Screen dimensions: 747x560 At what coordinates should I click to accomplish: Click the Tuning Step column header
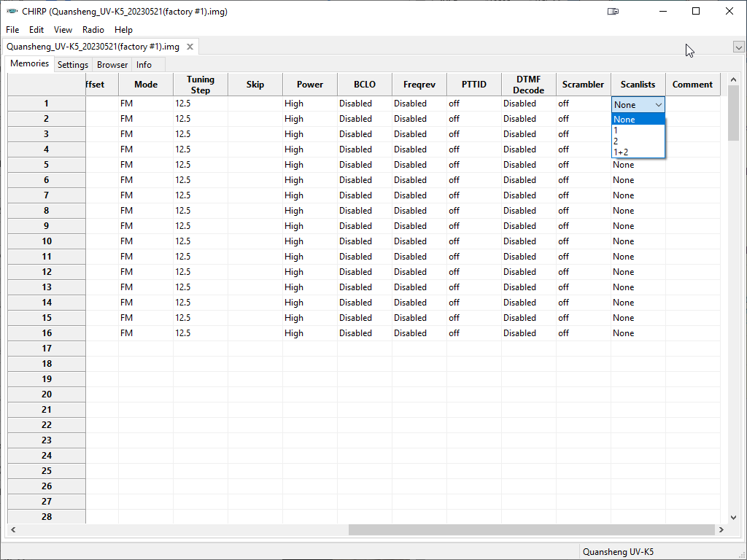pos(201,85)
